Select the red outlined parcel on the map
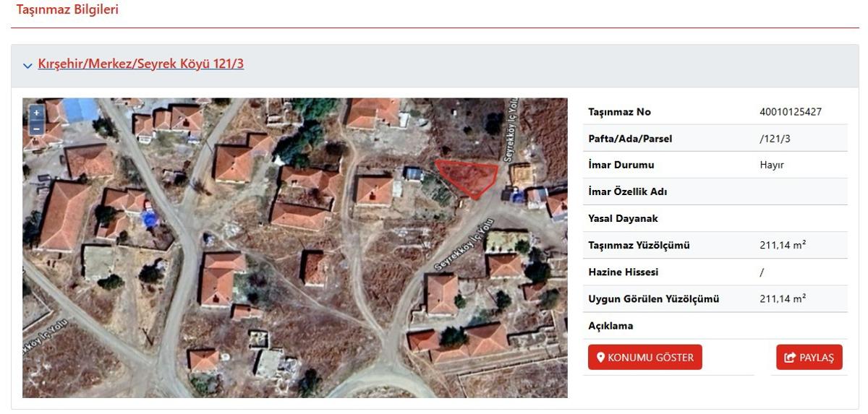The width and height of the screenshot is (868, 414). click(x=469, y=177)
